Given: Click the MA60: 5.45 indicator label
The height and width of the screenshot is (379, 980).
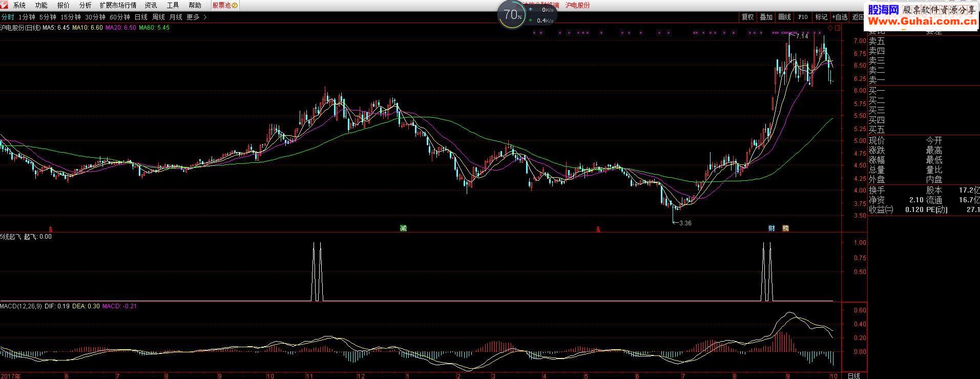Looking at the screenshot, I should 154,28.
